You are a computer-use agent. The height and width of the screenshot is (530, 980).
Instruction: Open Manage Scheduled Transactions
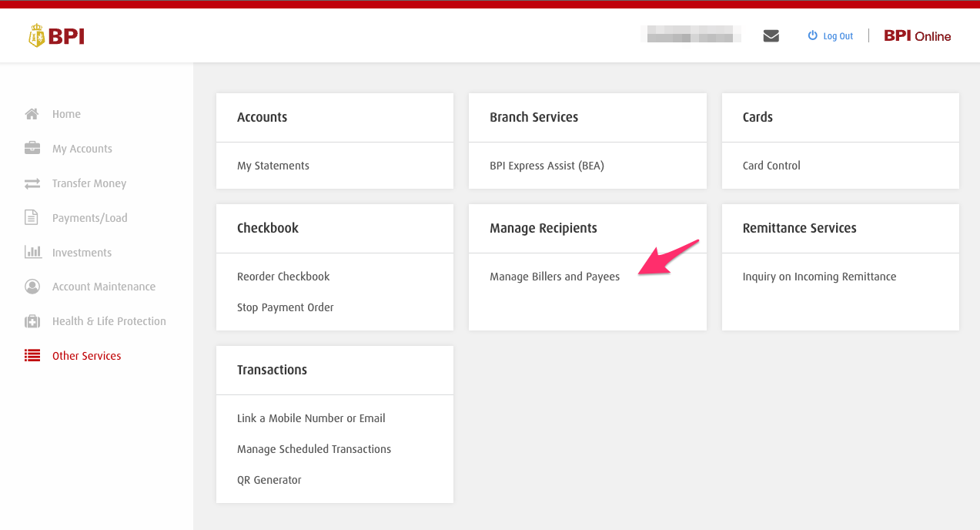[x=314, y=449]
